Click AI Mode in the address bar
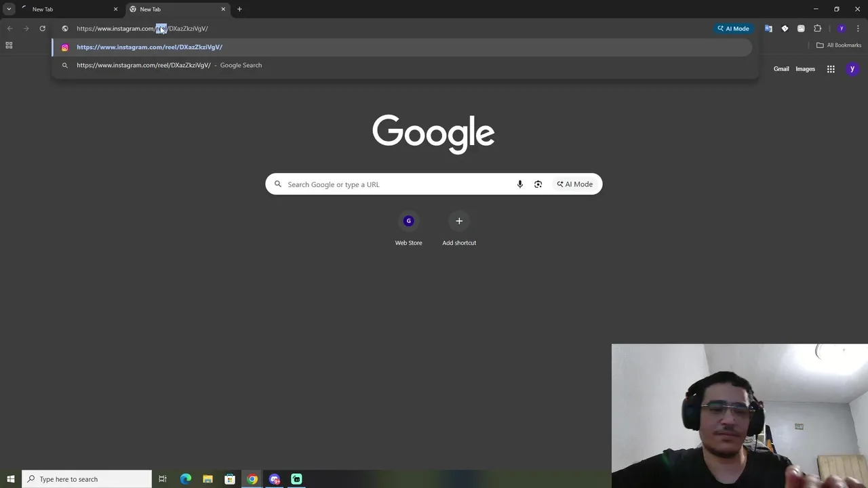This screenshot has height=488, width=868. click(x=733, y=28)
